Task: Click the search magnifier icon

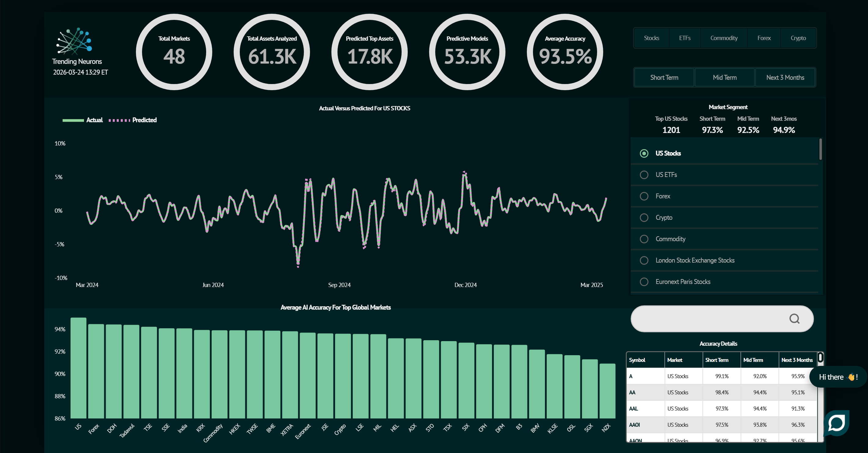Action: [794, 319]
